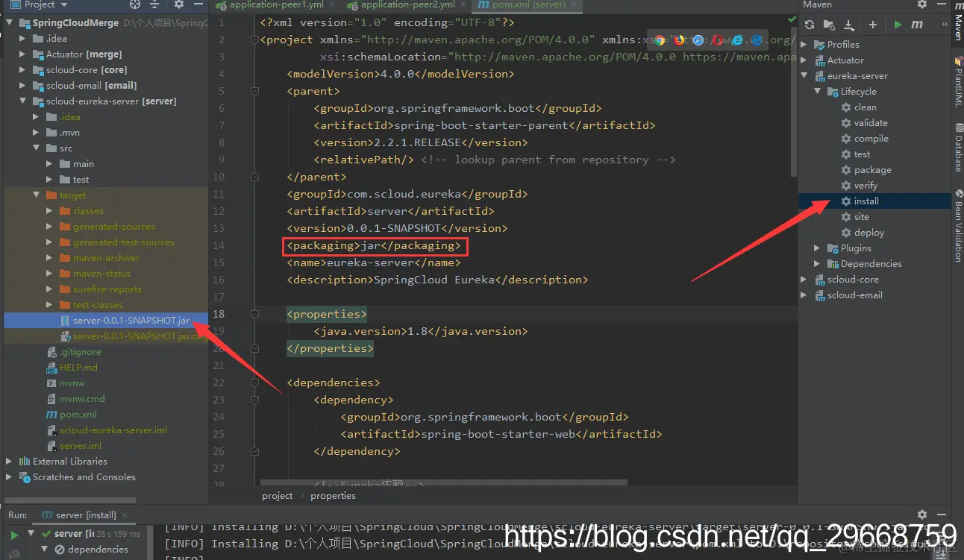Collapse scloud-eureka-server module
964x560 pixels.
click(x=23, y=101)
